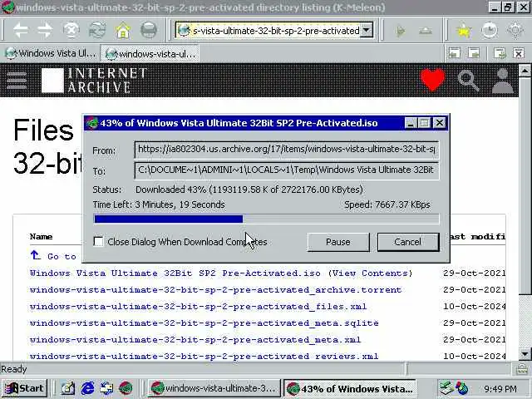Click the network tray icon

447,388
